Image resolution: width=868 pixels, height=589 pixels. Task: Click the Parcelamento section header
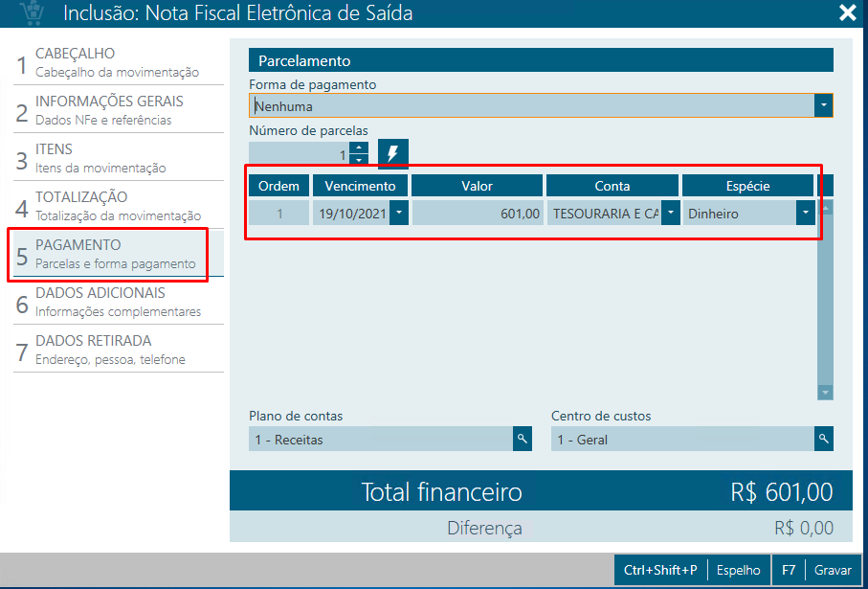point(541,60)
